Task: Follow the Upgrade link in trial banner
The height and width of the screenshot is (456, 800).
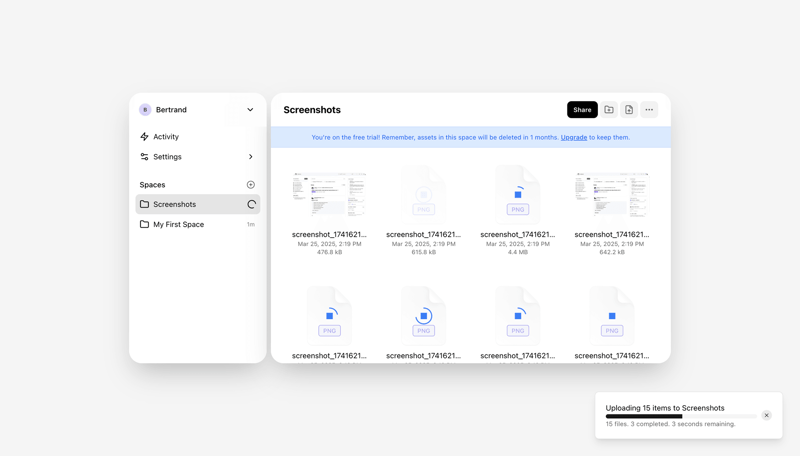Action: [574, 137]
